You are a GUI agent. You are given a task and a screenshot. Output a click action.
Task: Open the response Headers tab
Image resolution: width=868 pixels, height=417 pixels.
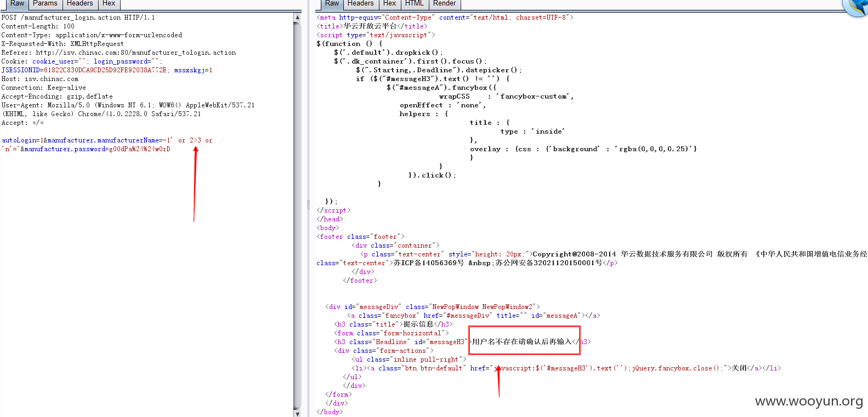(x=361, y=4)
